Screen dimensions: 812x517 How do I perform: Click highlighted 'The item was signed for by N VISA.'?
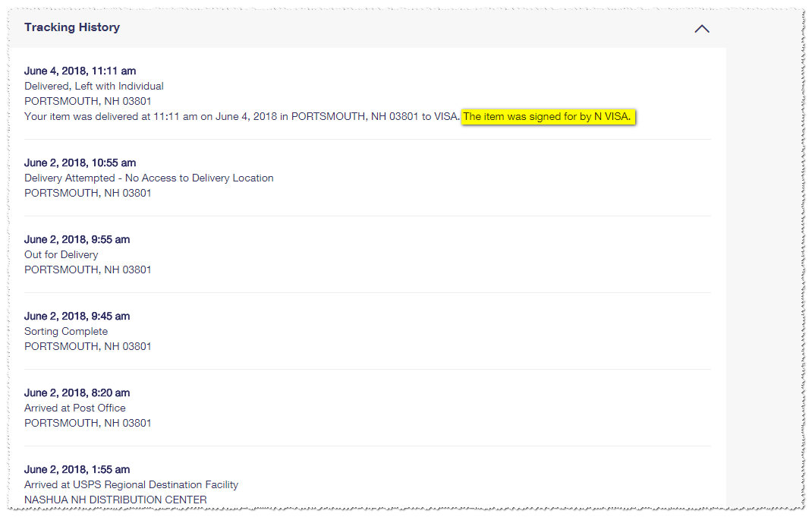tap(547, 117)
